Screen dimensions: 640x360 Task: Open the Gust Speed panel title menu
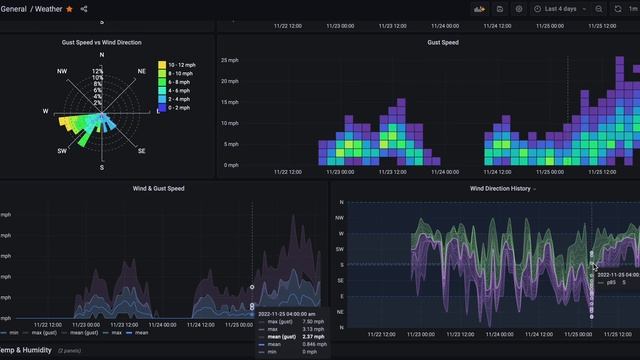(443, 42)
